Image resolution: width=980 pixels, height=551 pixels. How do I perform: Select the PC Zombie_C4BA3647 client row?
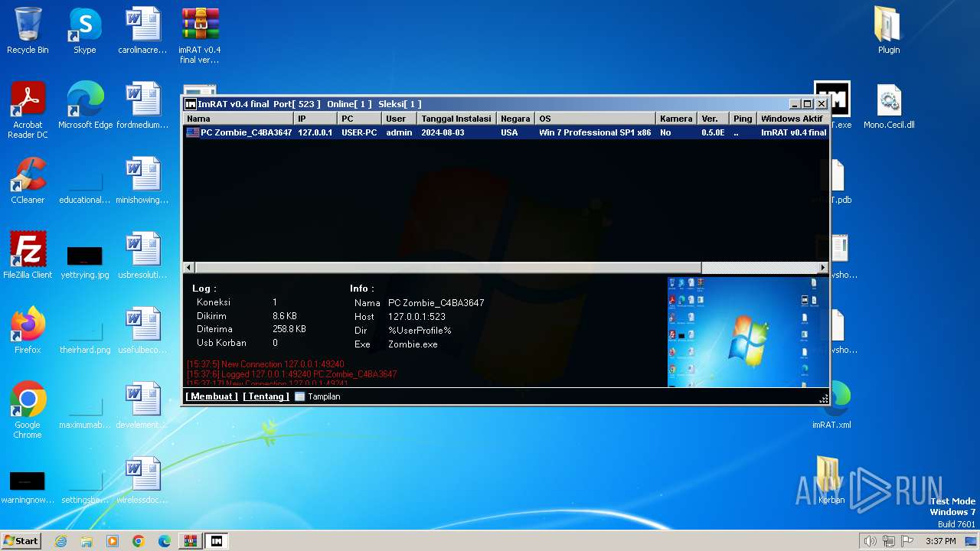pyautogui.click(x=506, y=132)
